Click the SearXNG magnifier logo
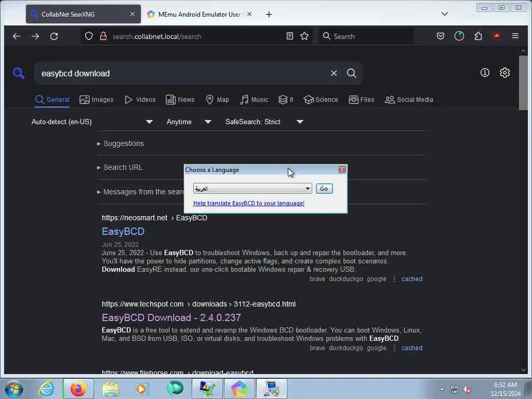 (19, 73)
